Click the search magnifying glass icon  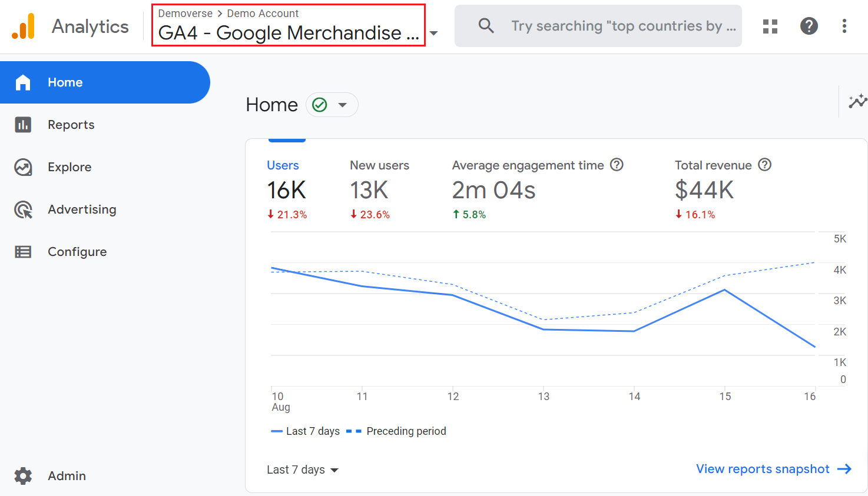pos(486,26)
